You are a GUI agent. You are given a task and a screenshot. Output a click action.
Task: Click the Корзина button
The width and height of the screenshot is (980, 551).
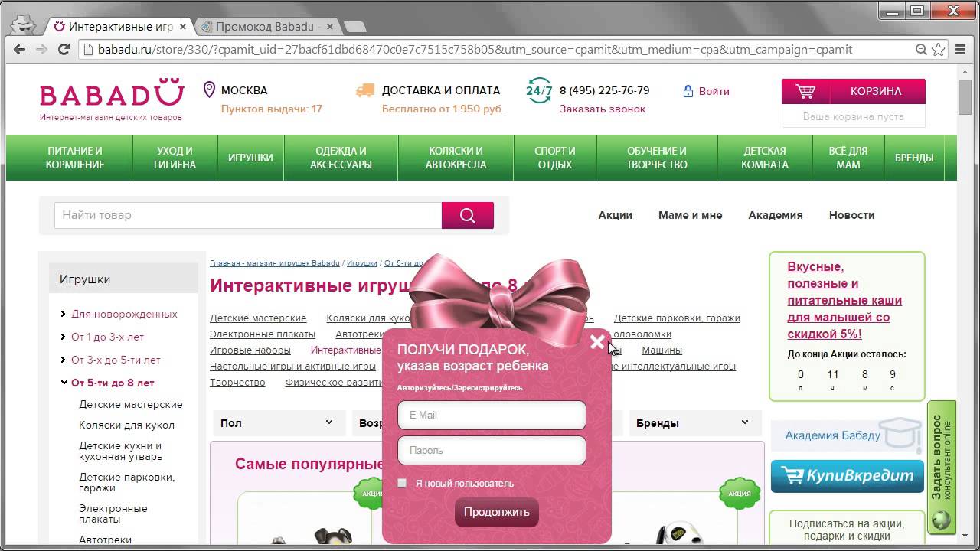pyautogui.click(x=853, y=91)
